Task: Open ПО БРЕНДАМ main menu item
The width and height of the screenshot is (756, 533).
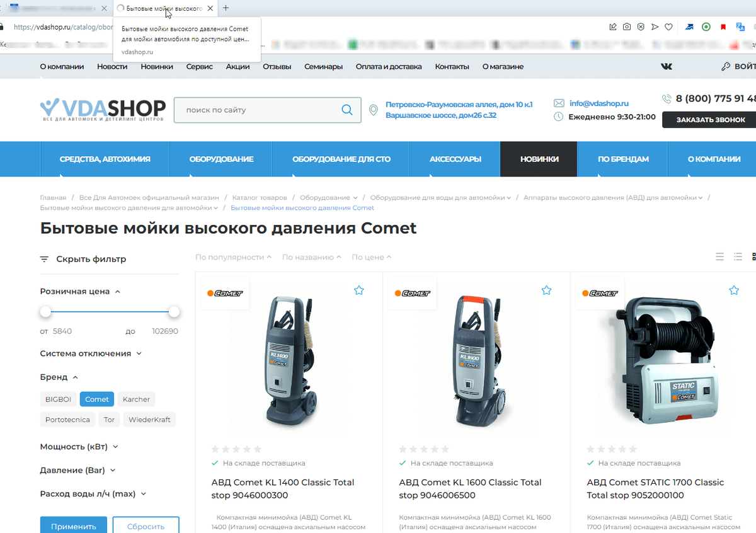Action: [x=623, y=159]
